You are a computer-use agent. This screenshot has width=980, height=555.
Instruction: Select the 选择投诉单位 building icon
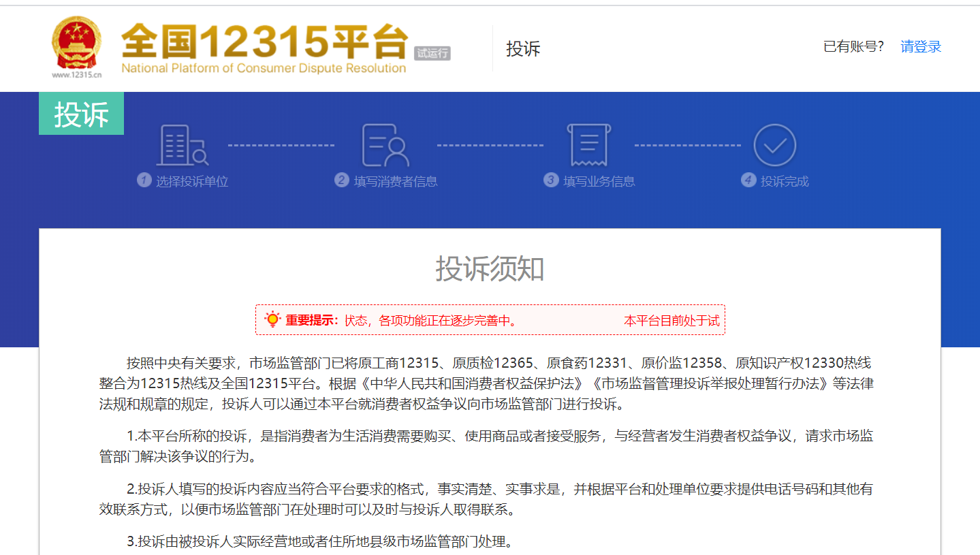[180, 145]
